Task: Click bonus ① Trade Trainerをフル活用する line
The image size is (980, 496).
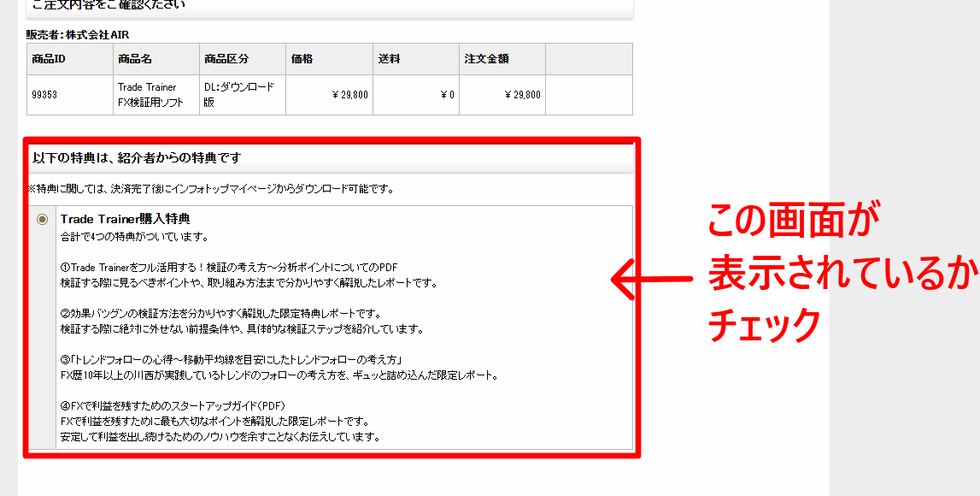Action: [229, 267]
